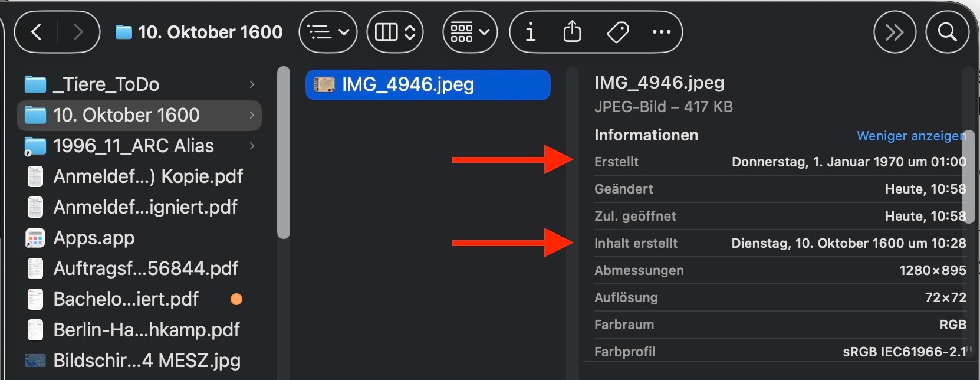Show hidden toolbar items with double chevron
Screen dimensions: 980x380
point(895,32)
